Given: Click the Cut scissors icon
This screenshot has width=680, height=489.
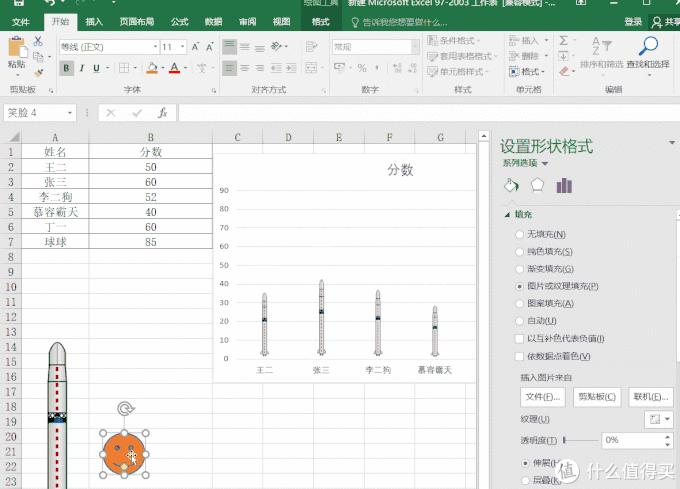Looking at the screenshot, I should (38, 41).
